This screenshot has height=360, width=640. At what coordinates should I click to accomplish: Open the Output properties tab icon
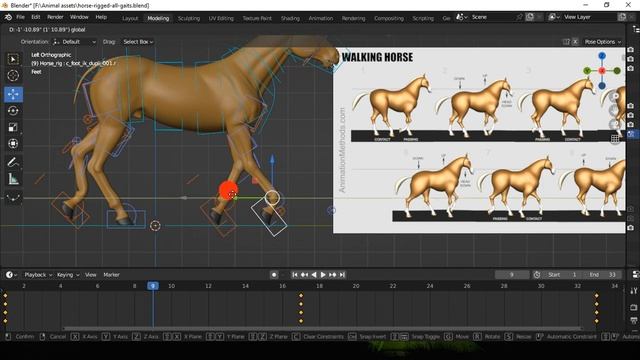point(634,320)
